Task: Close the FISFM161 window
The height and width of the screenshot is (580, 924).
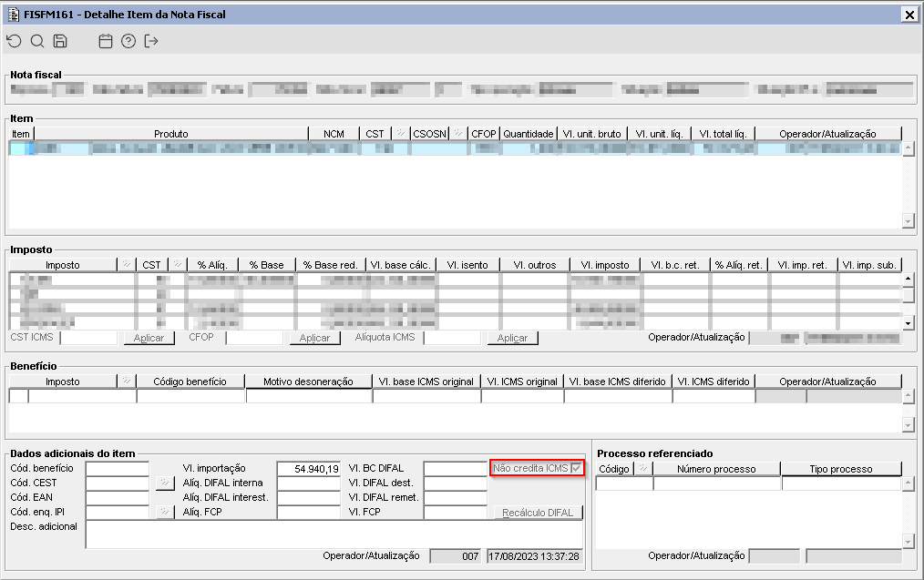Action: pyautogui.click(x=909, y=15)
